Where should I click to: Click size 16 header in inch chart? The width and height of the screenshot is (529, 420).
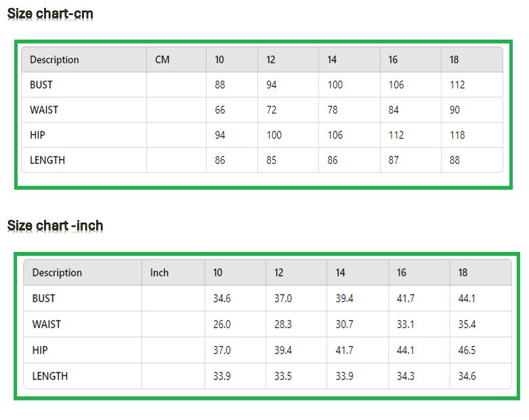click(x=402, y=272)
